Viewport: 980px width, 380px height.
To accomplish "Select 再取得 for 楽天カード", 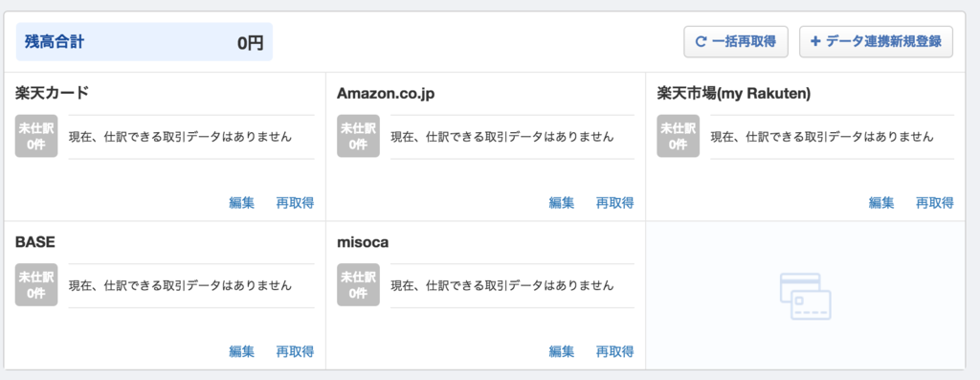I will 295,203.
